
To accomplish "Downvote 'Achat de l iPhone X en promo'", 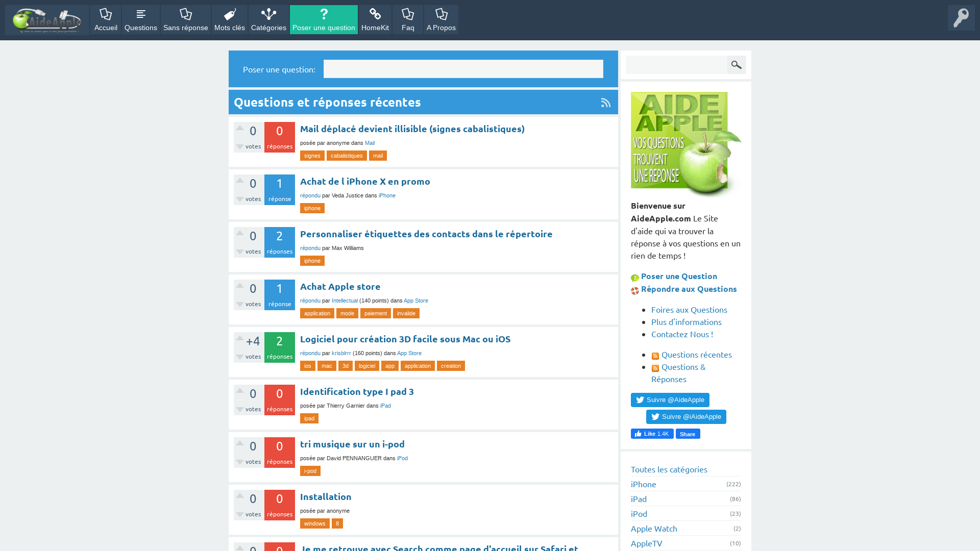I will click(239, 199).
